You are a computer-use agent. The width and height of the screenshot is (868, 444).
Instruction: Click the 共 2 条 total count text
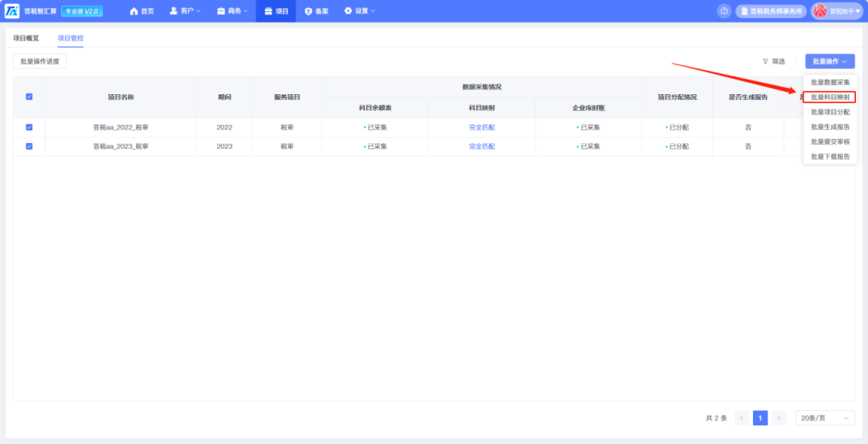coord(716,418)
